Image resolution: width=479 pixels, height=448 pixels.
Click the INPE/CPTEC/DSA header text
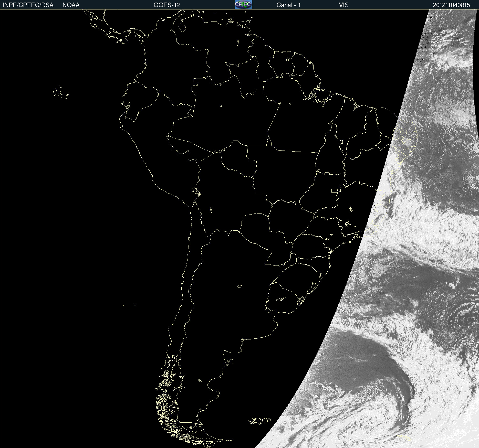(28, 5)
